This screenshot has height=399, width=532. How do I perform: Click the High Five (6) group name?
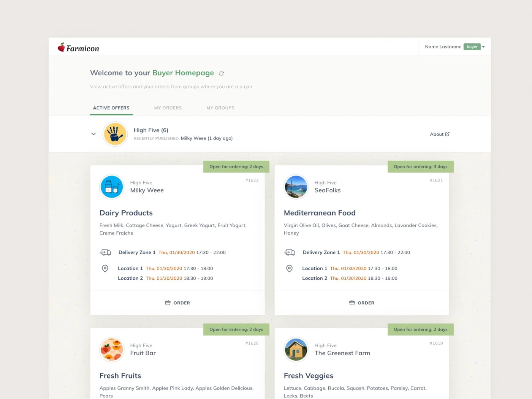pyautogui.click(x=151, y=130)
